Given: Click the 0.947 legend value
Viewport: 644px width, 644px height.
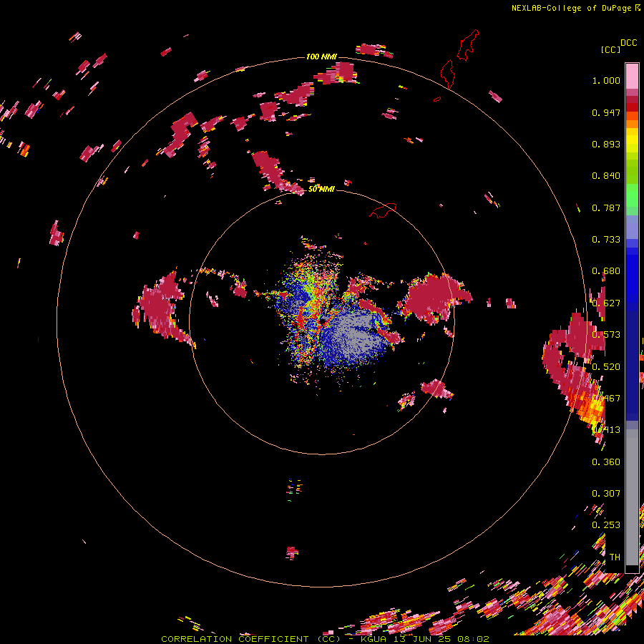Looking at the screenshot, I should [606, 112].
